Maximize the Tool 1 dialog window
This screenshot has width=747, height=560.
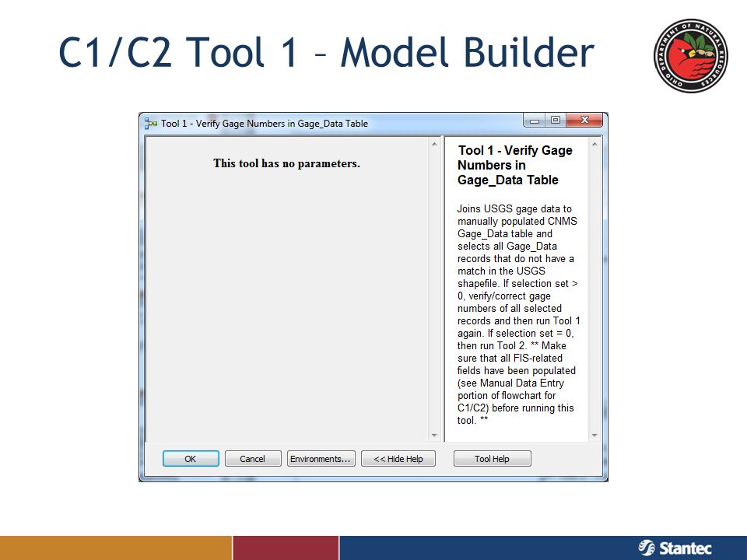click(x=556, y=121)
